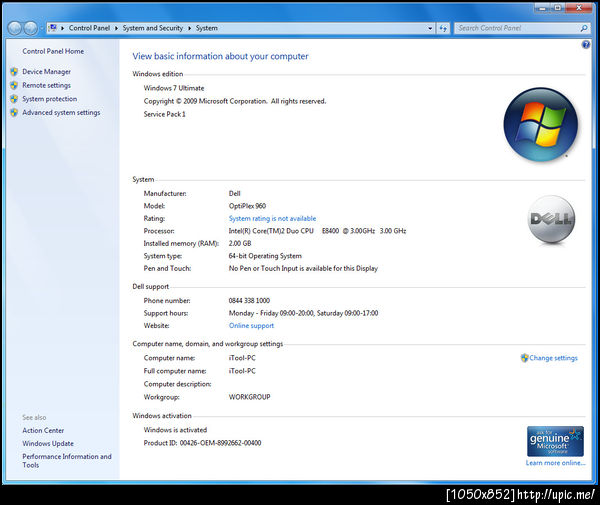Click View basic information about your computer heading
The height and width of the screenshot is (505, 600).
(220, 56)
